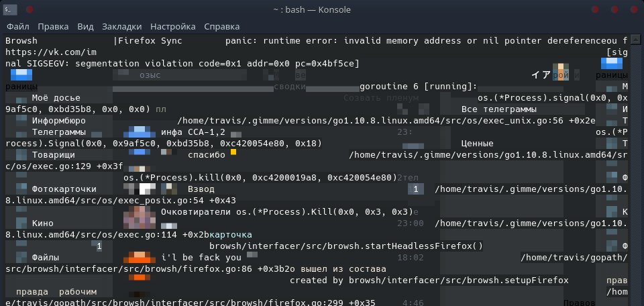Open the Вид menu
Image resolution: width=644 pixels, height=306 pixels.
click(85, 27)
